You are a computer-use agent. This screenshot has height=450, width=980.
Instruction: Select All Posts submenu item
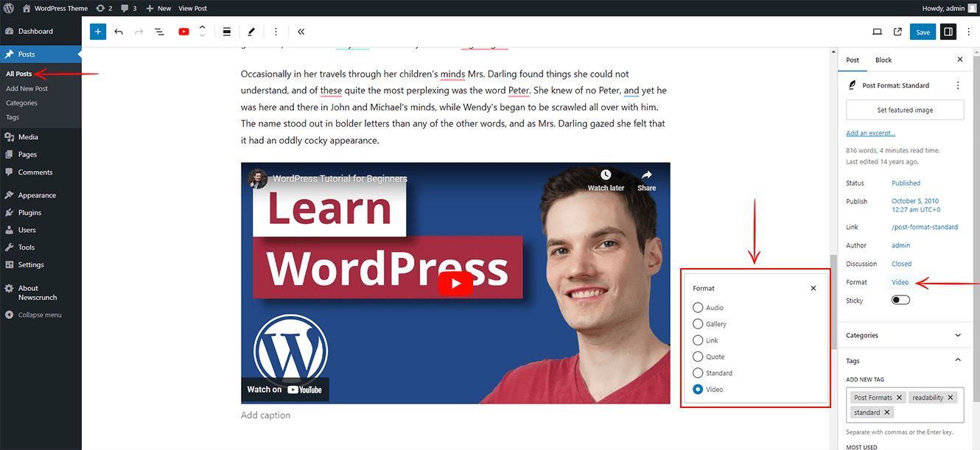point(19,74)
